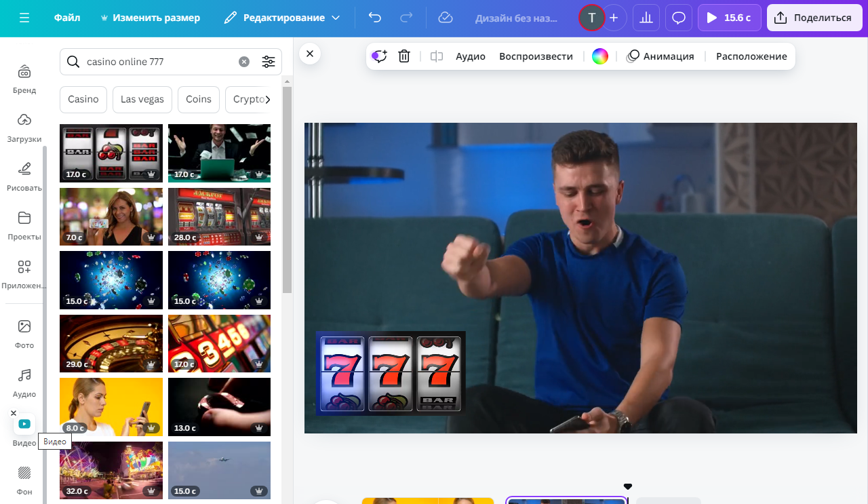The image size is (868, 504).
Task: Open the Фото sidebar tab
Action: (x=24, y=334)
